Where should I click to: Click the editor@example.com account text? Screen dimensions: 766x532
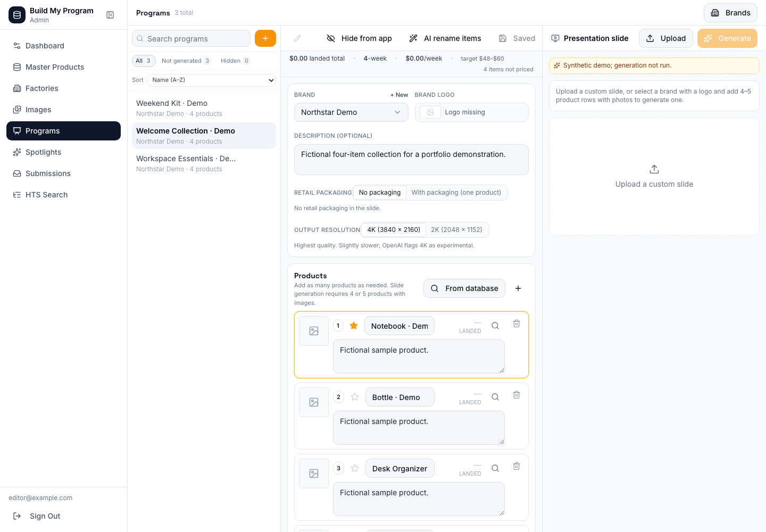click(x=40, y=498)
